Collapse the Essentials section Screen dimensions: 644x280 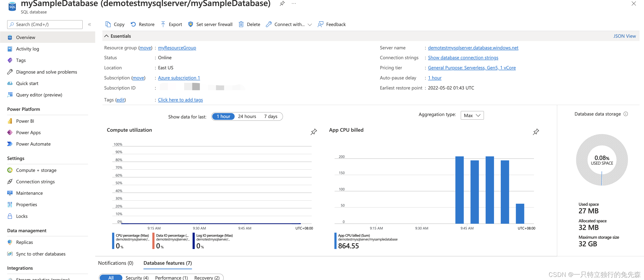point(106,36)
